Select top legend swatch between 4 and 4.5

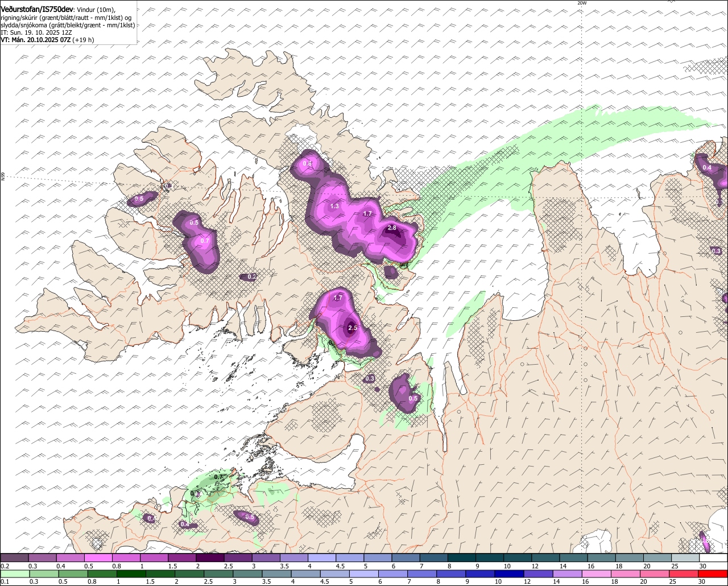[322, 558]
